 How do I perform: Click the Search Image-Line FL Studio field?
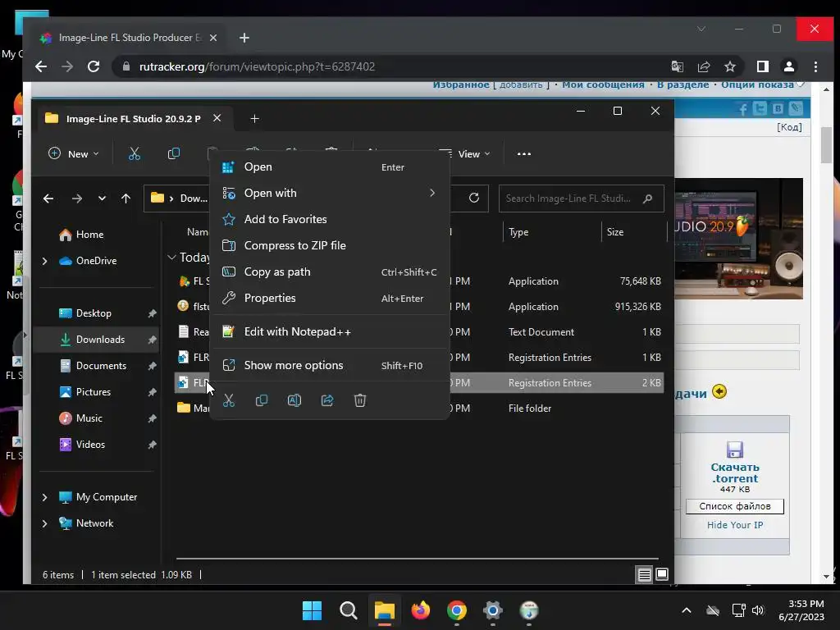(582, 199)
